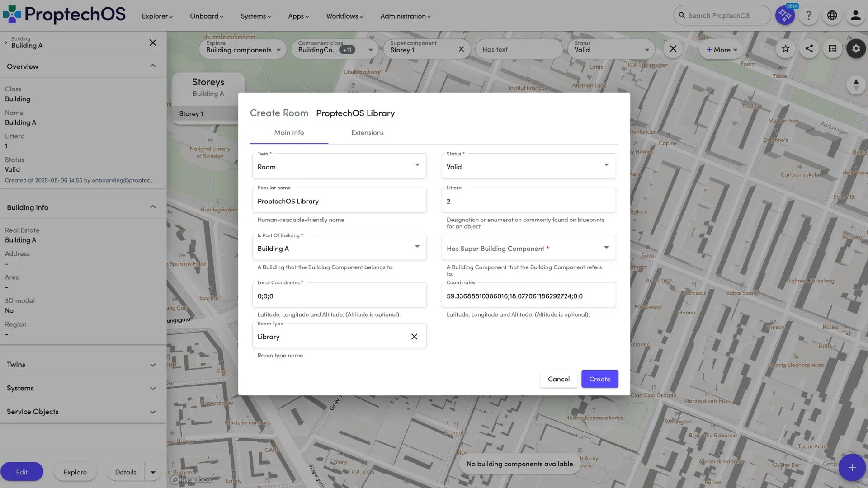Viewport: 868px width, 488px height.
Task: Open the Explorer menu
Action: click(157, 16)
